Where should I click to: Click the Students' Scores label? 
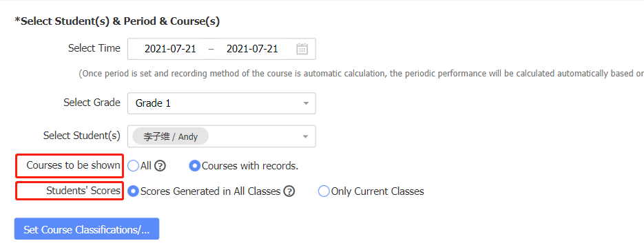tap(83, 191)
